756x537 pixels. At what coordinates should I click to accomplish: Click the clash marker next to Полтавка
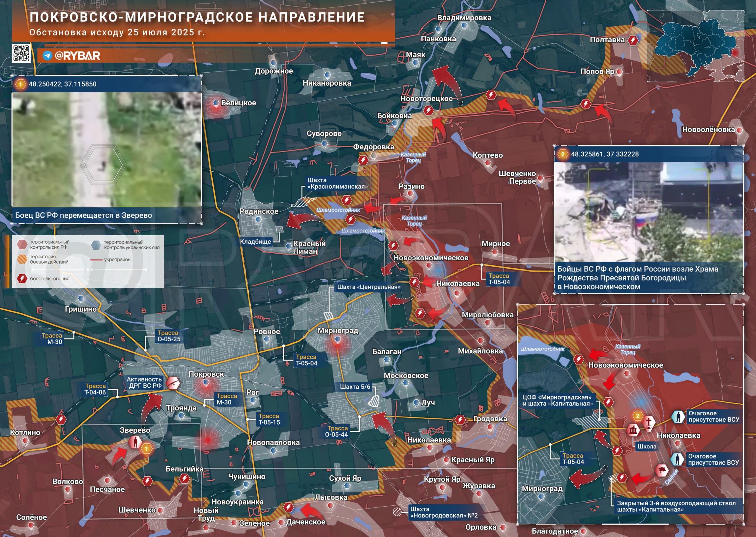point(633,40)
